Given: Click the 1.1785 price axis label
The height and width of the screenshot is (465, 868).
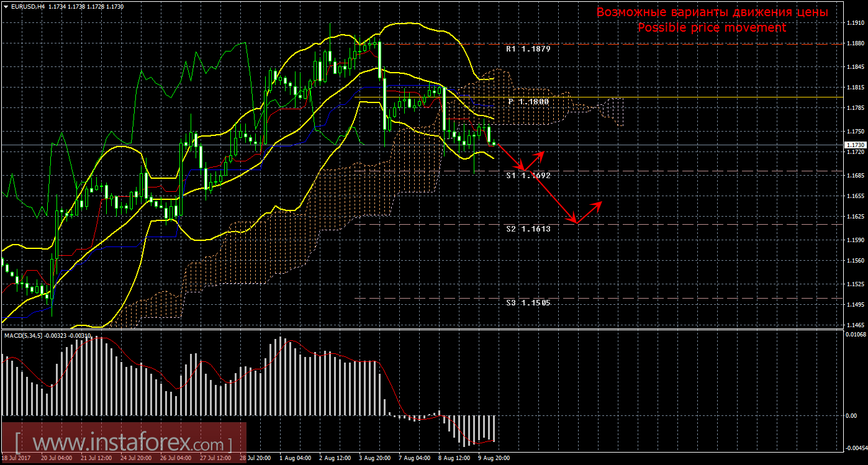Looking at the screenshot, I should coord(856,108).
